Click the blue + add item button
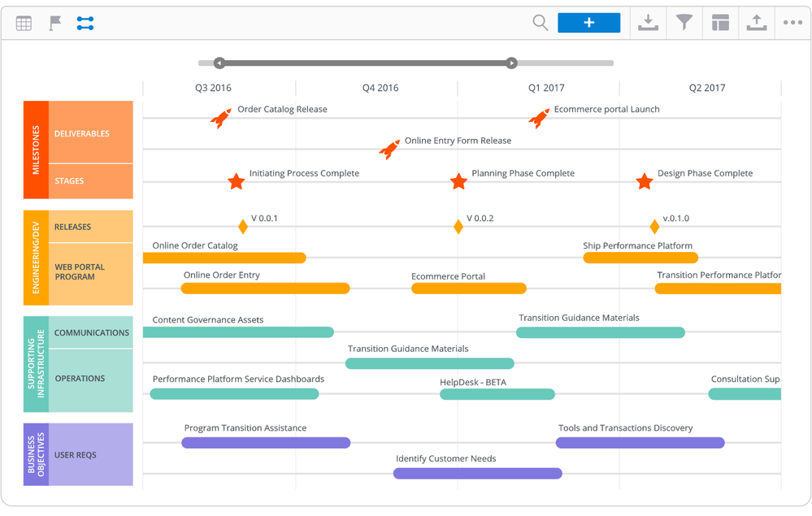Viewport: 812px width, 516px height. click(x=588, y=22)
